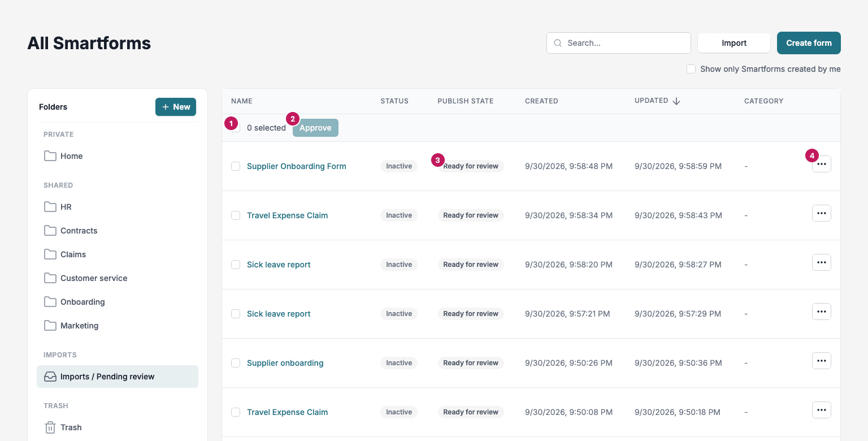The width and height of the screenshot is (868, 441).
Task: Click the Inactive badge for Supplier Onboarding Form
Action: coord(399,166)
